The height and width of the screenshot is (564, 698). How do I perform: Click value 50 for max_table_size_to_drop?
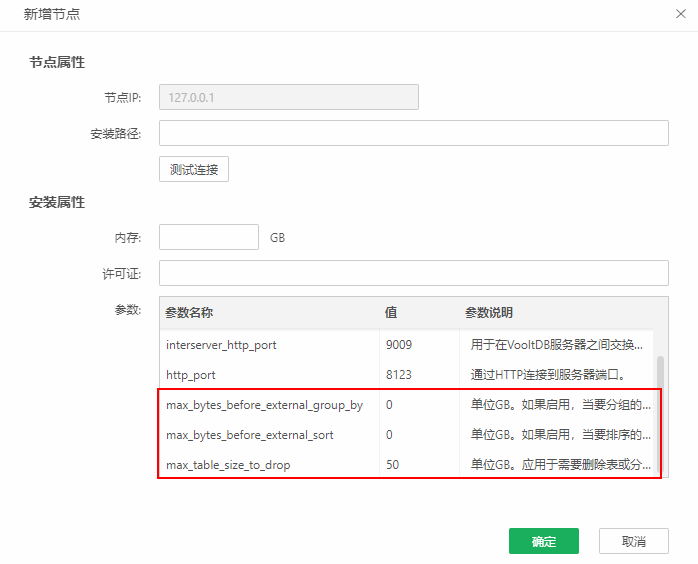(393, 465)
